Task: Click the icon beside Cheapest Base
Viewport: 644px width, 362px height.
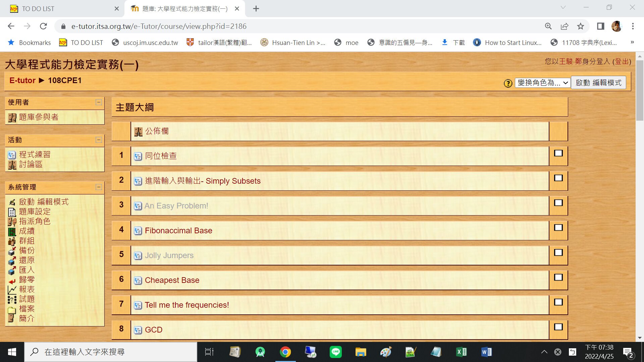Action: (x=138, y=281)
